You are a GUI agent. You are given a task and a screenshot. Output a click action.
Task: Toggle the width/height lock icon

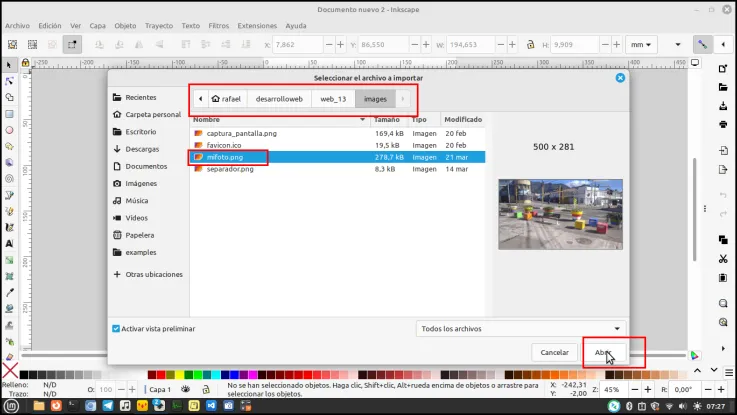tap(530, 45)
